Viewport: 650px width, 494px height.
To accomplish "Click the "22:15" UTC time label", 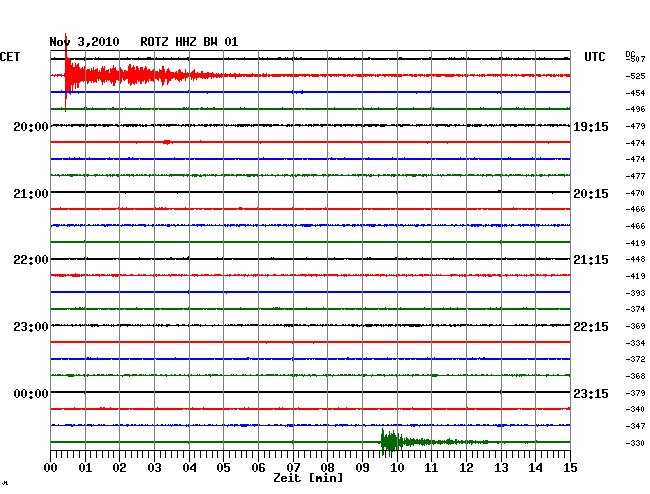I will [591, 327].
